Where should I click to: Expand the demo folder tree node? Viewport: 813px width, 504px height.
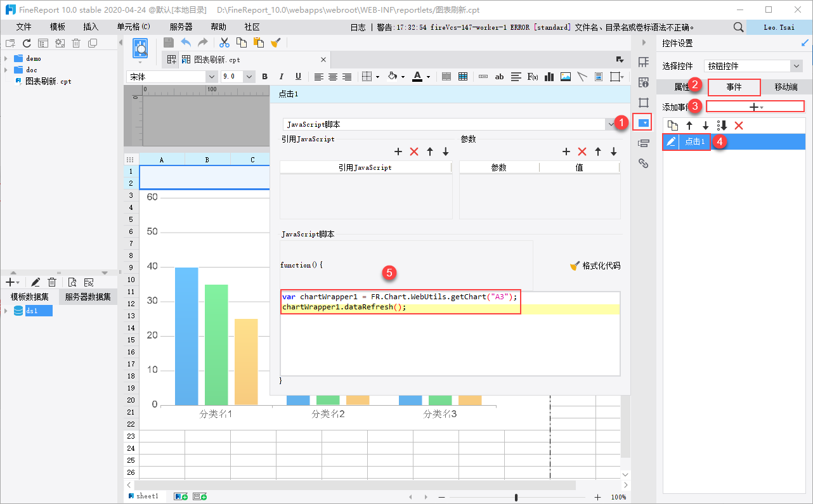click(x=6, y=58)
